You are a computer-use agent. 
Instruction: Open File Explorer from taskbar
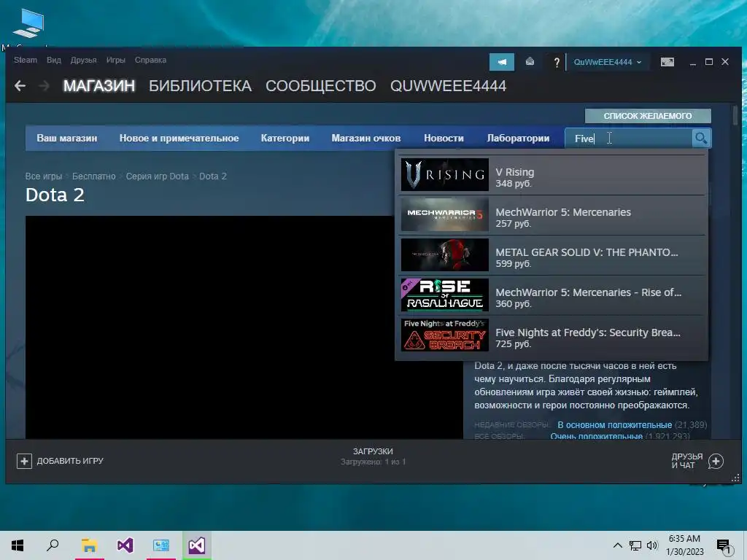(89, 545)
